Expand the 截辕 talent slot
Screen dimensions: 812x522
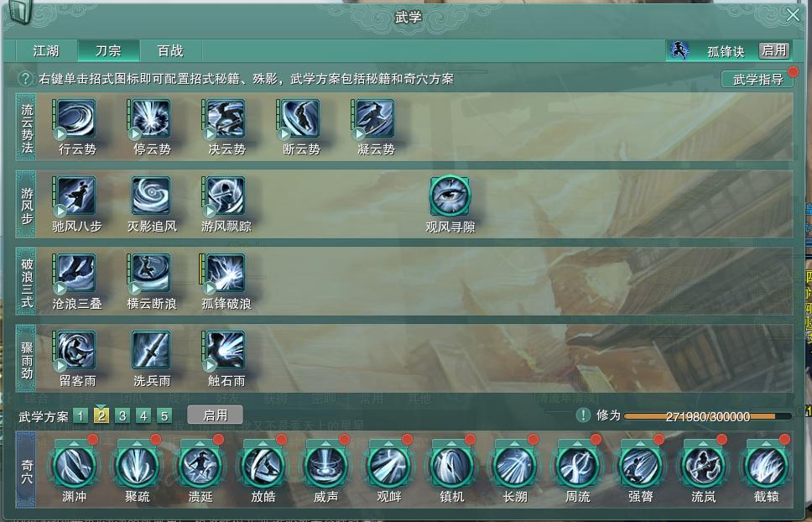point(767,466)
